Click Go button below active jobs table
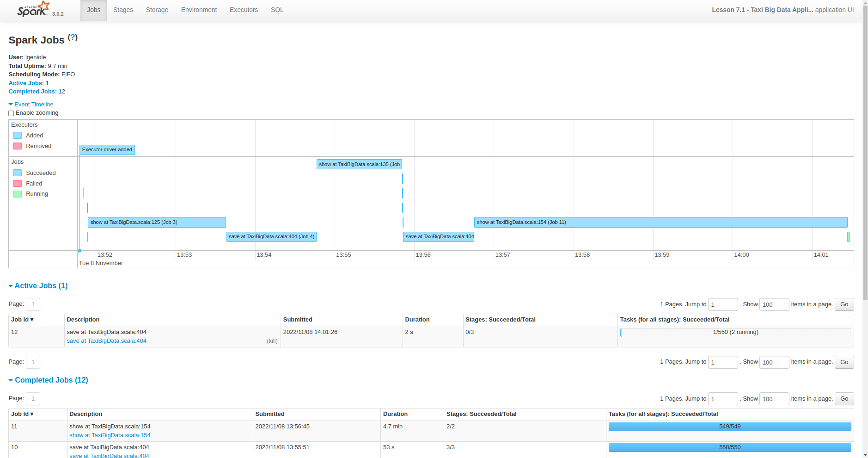The height and width of the screenshot is (458, 868). [844, 362]
